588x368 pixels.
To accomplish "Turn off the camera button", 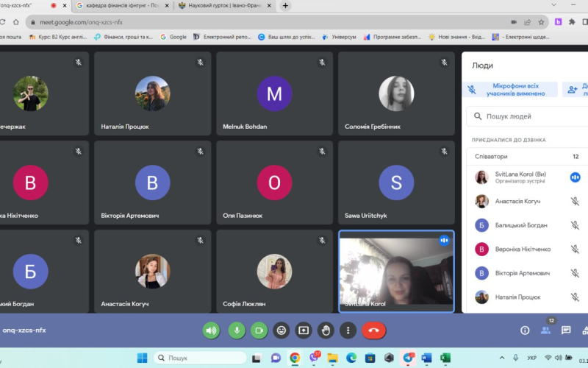I will pyautogui.click(x=259, y=330).
